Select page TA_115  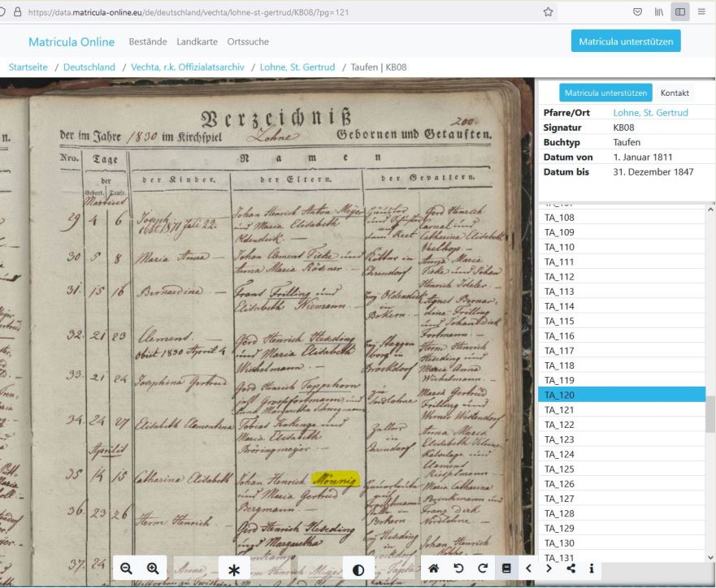622,321
